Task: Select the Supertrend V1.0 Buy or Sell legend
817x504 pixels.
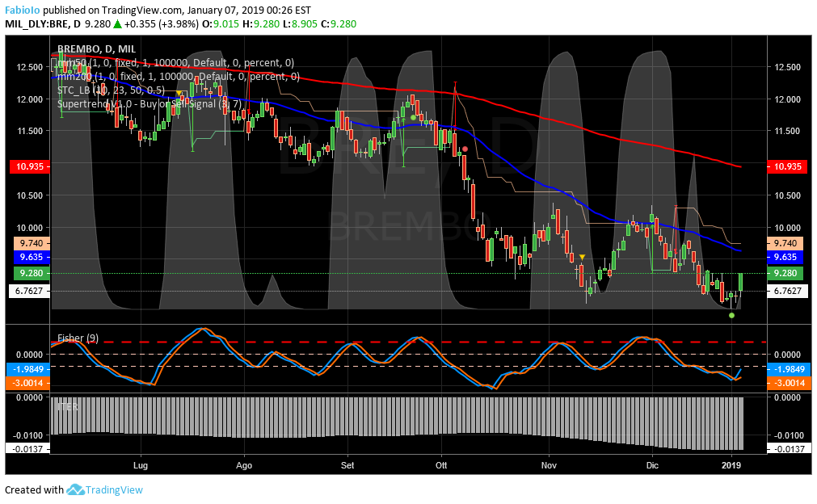Action: 149,103
